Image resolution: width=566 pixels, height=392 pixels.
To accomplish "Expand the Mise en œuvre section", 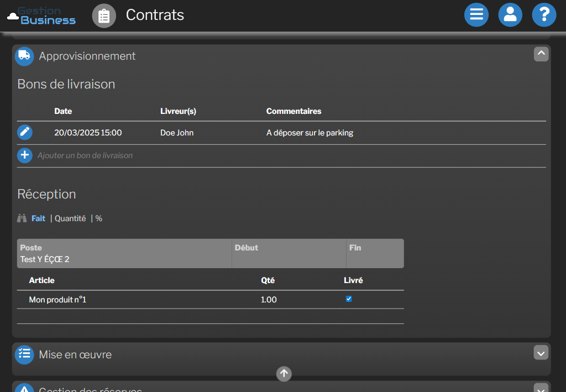I will tap(541, 353).
